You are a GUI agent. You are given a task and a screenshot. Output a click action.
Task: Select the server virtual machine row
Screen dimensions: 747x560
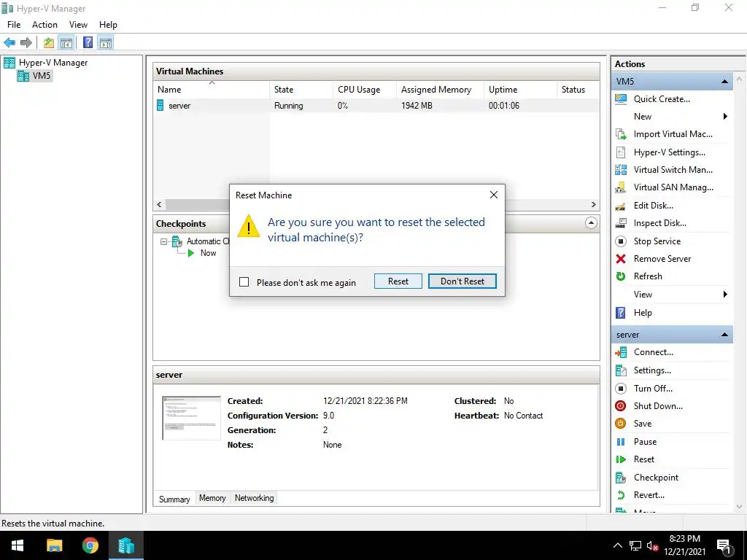(x=376, y=106)
